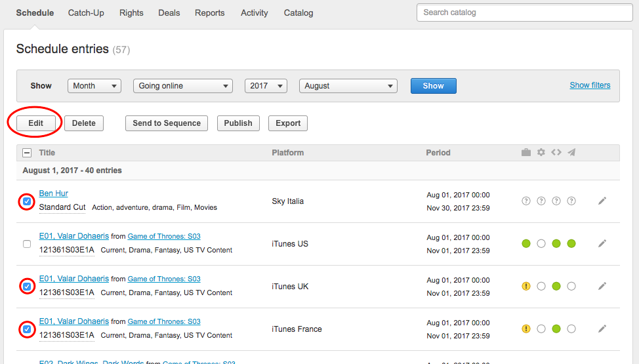The image size is (639, 364).
Task: Click pencil edit icon for Ben Hur row
Action: [602, 201]
